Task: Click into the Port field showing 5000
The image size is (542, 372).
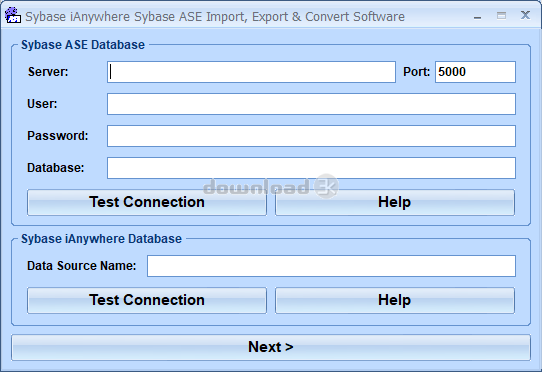Action: [x=475, y=72]
